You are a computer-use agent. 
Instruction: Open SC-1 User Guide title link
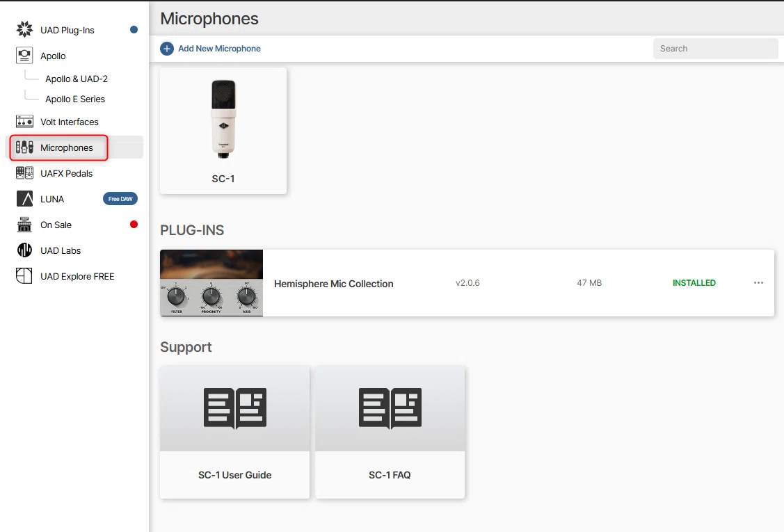pyautogui.click(x=235, y=475)
